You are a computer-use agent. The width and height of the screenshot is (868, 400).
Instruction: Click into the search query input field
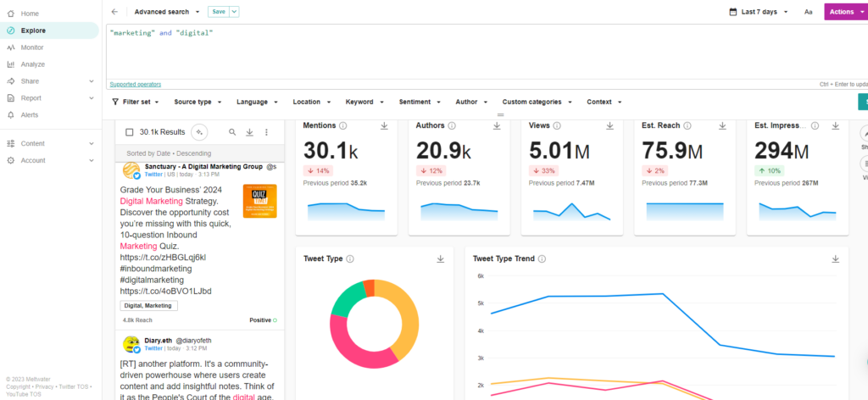point(487,53)
